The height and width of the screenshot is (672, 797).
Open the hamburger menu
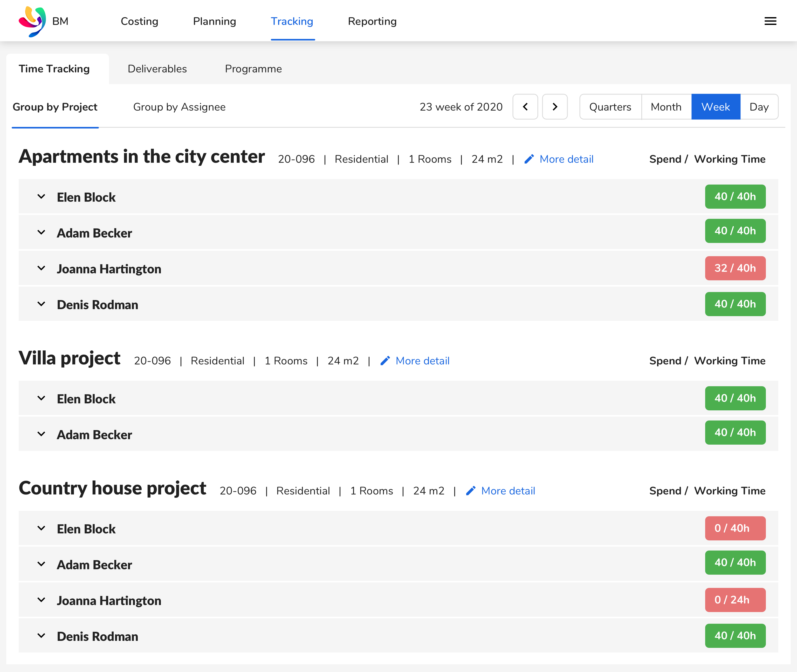tap(770, 21)
